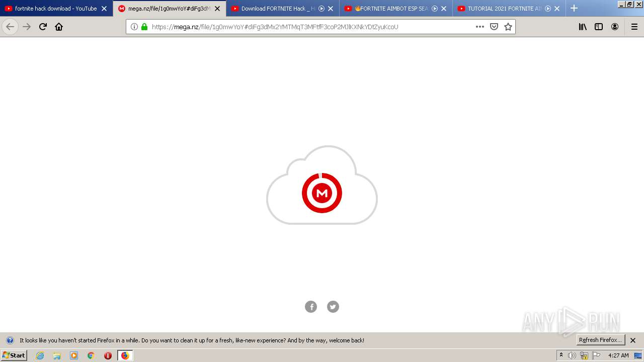Open the network status tray icon
Image resolution: width=644 pixels, height=362 pixels.
click(x=584, y=355)
